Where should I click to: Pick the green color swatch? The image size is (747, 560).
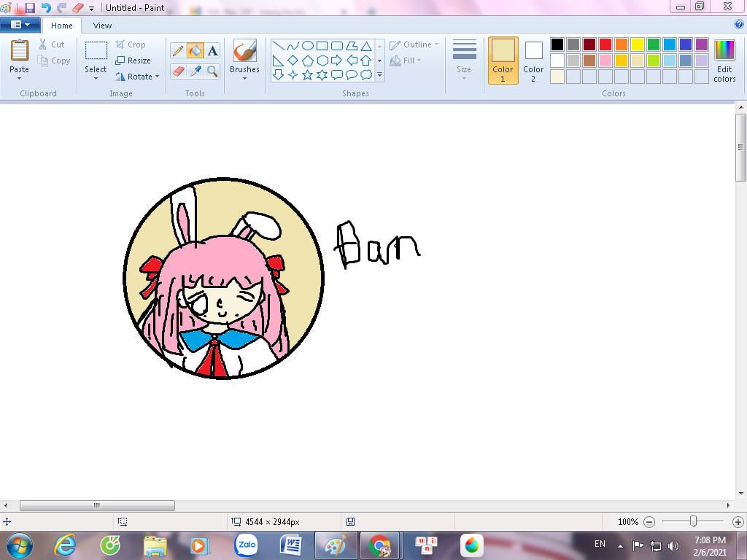point(654,44)
